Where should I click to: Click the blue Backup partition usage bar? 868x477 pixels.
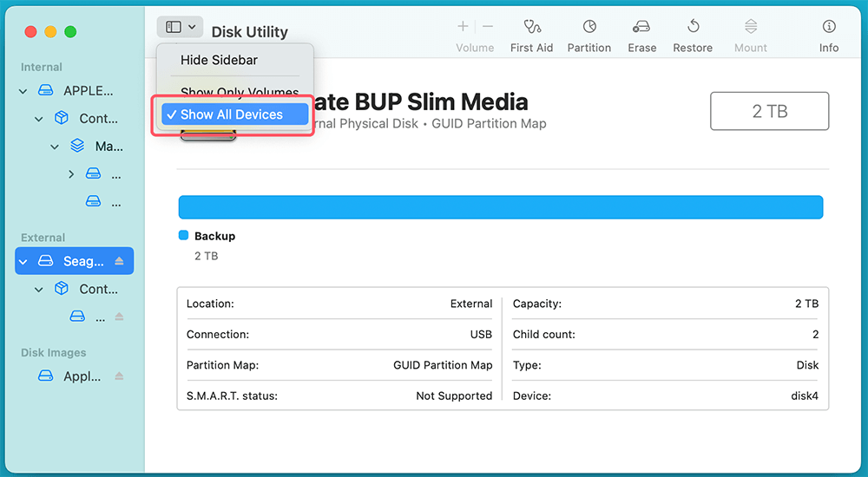point(500,207)
